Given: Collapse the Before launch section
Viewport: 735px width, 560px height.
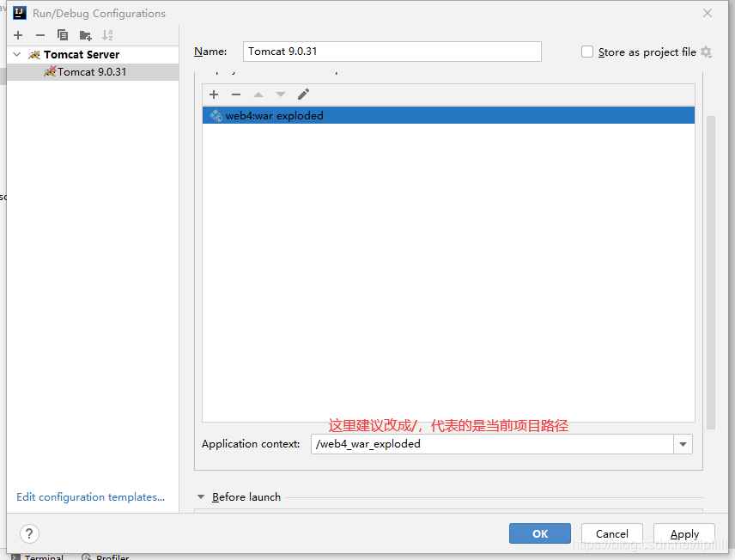Looking at the screenshot, I should point(201,496).
